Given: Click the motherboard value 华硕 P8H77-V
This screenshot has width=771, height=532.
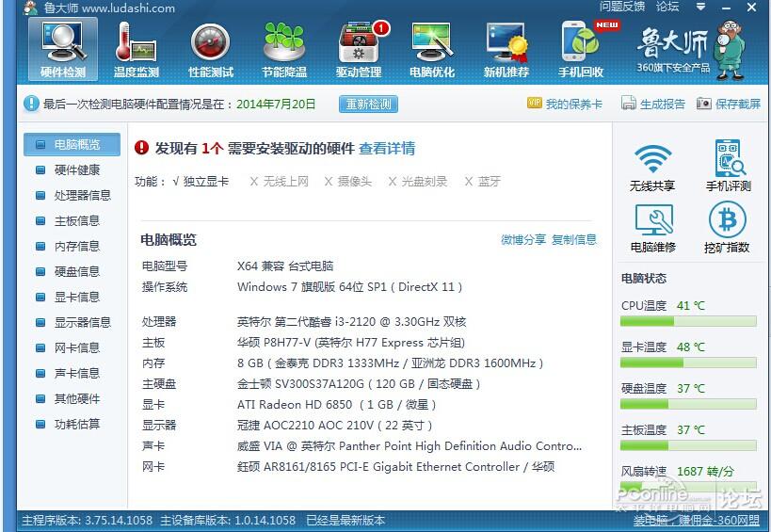Looking at the screenshot, I should pos(351,343).
